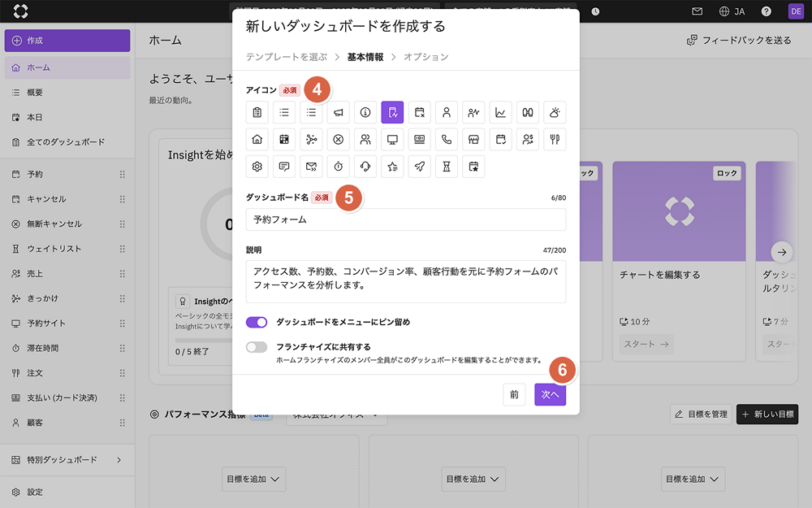
Task: Pick the chat message bubble icon
Action: click(x=284, y=167)
